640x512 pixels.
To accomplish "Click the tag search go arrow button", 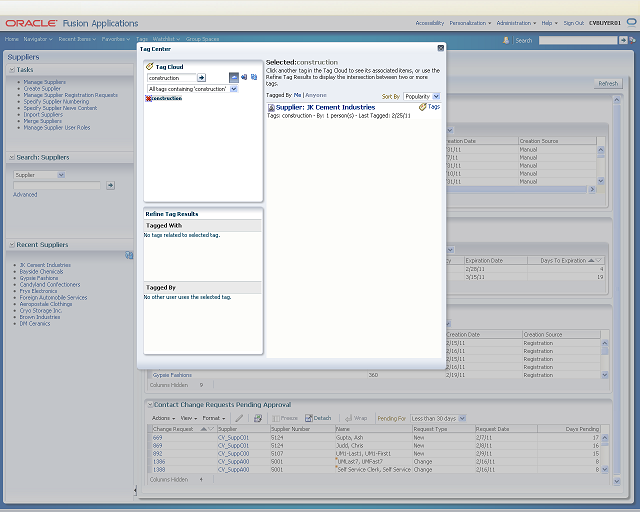I will tap(202, 78).
